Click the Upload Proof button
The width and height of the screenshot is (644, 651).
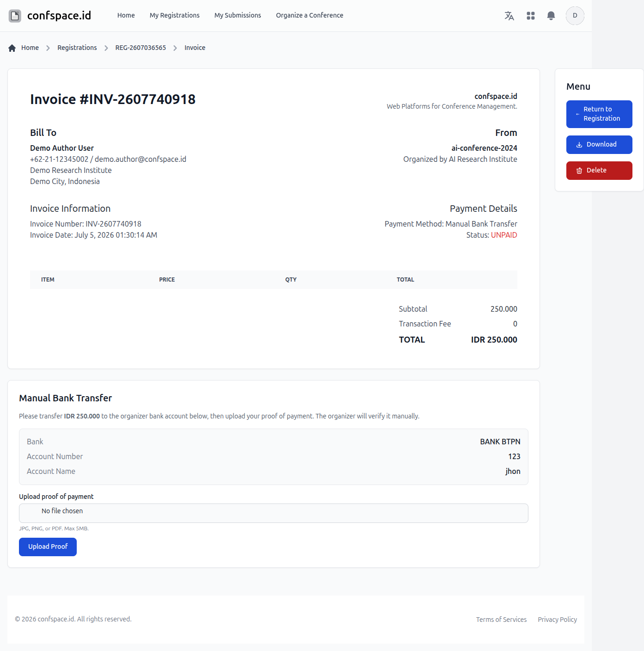click(x=48, y=547)
